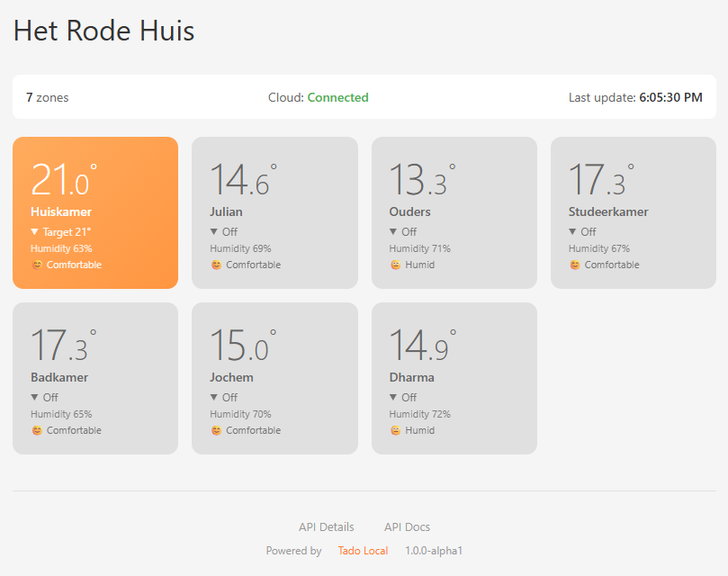This screenshot has height=576, width=728.
Task: Click the Cloud Connected status
Action: pos(318,97)
